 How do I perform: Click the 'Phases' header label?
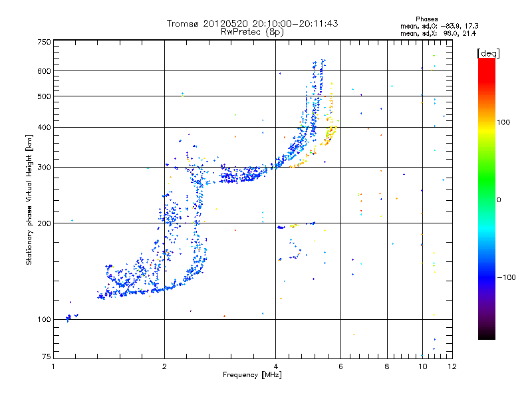426,19
